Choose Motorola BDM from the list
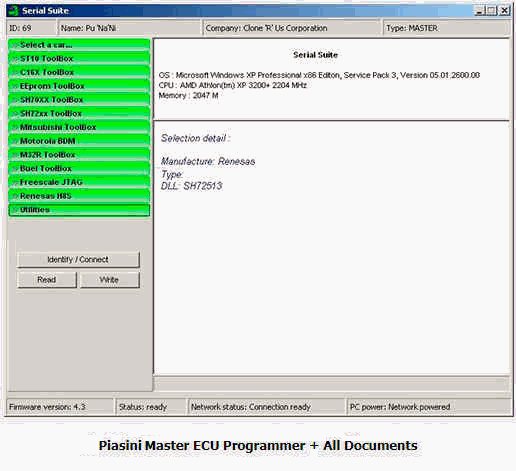Image resolution: width=516 pixels, height=471 pixels. 79,141
